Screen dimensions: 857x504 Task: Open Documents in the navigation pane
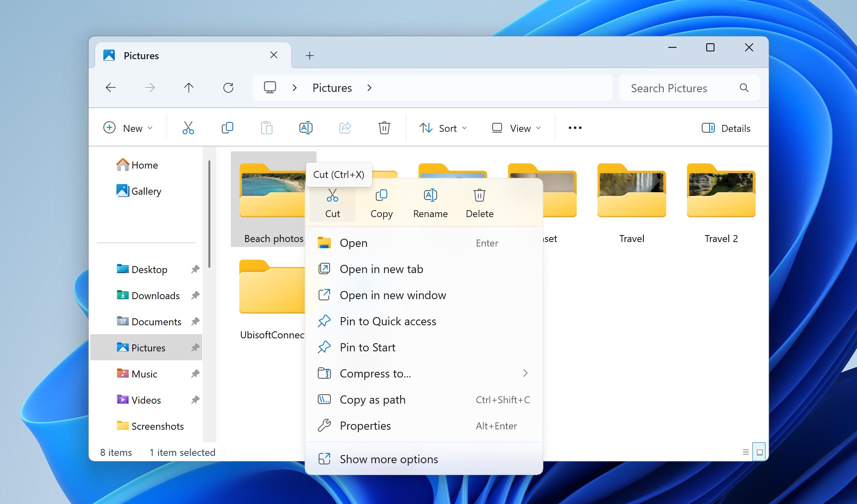tap(149, 322)
